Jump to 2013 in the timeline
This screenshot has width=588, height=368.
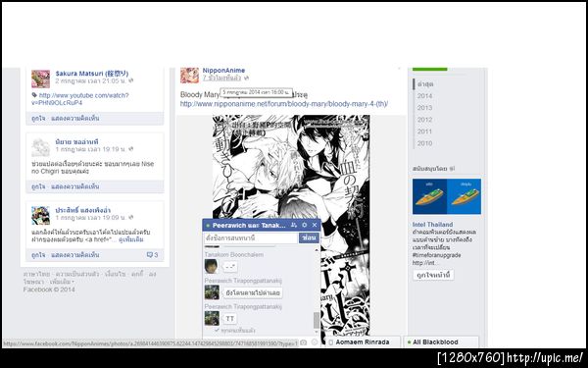coord(425,108)
